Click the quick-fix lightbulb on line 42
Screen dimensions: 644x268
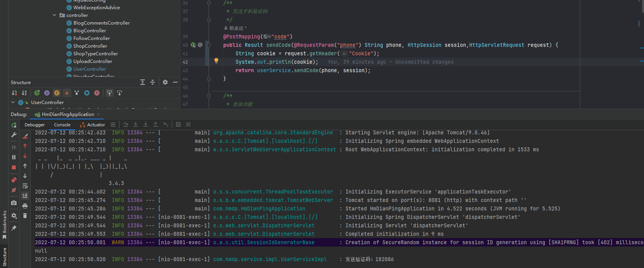(216, 61)
